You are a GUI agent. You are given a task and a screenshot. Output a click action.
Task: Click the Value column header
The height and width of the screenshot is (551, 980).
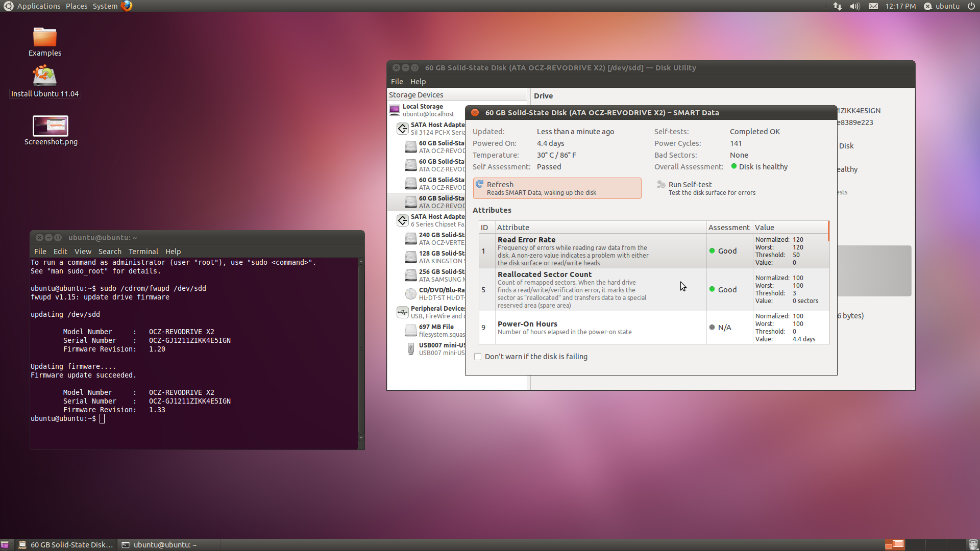[x=790, y=228]
